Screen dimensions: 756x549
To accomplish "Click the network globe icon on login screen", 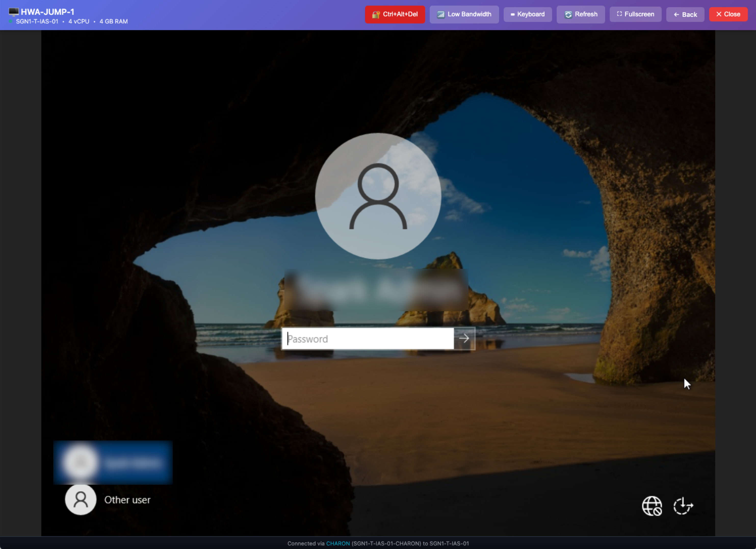I will (652, 505).
